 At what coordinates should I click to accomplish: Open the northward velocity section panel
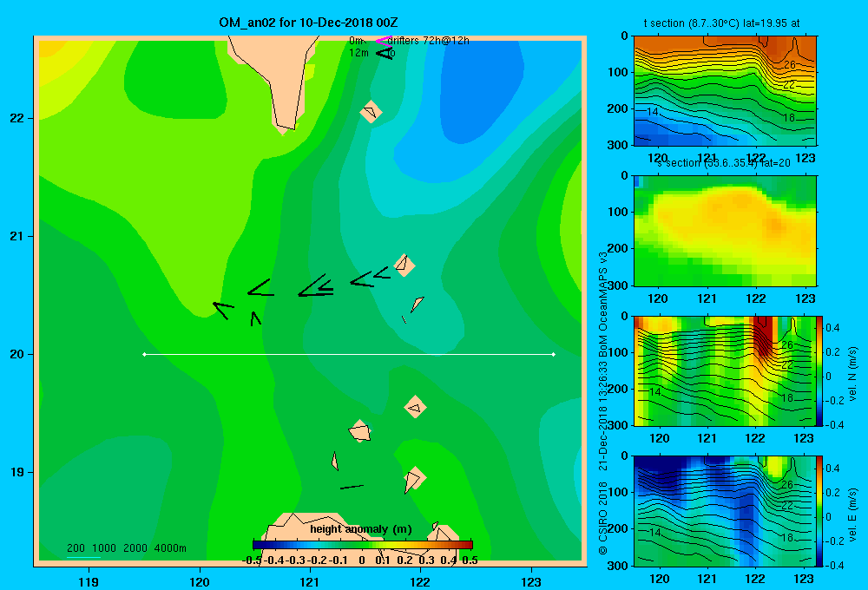pyautogui.click(x=725, y=370)
